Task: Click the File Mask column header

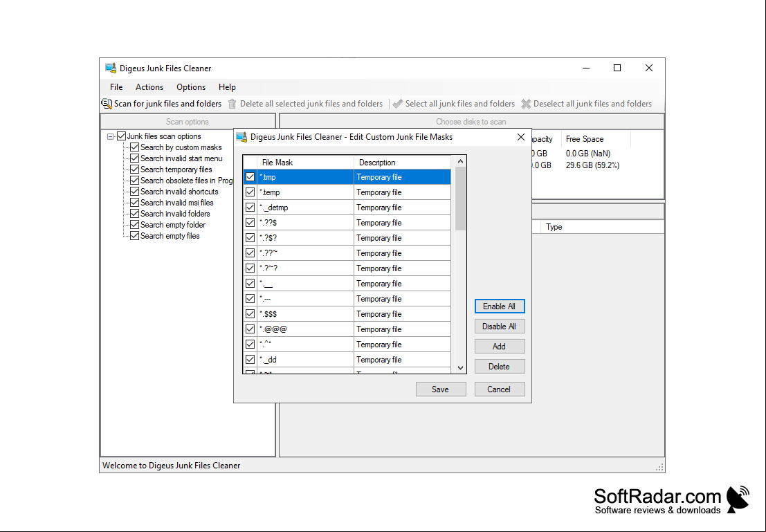Action: [x=305, y=162]
